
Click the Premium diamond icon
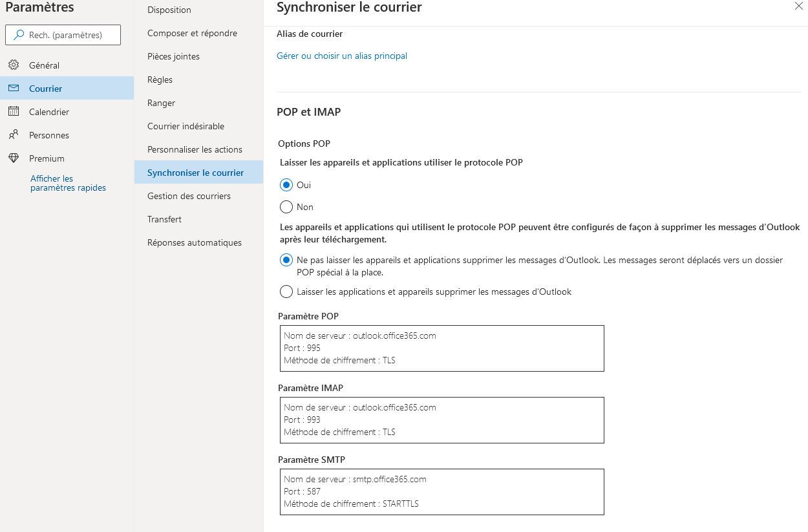click(x=14, y=158)
